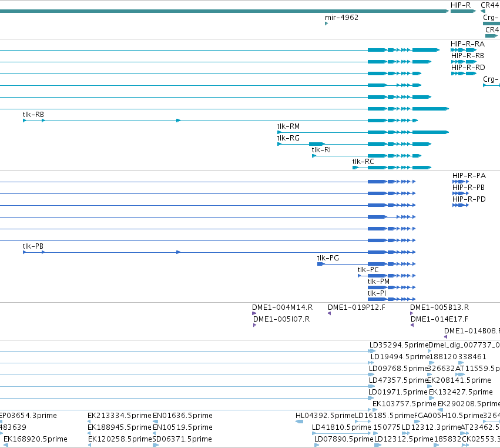Click the tlk-RM transcript label
500x448 pixels.
[288, 126]
